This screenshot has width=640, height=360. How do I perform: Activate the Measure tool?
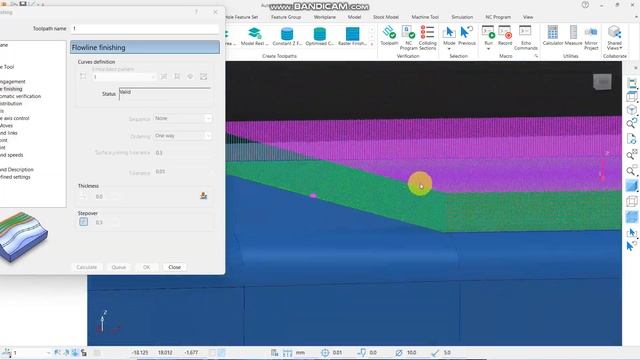tap(573, 36)
